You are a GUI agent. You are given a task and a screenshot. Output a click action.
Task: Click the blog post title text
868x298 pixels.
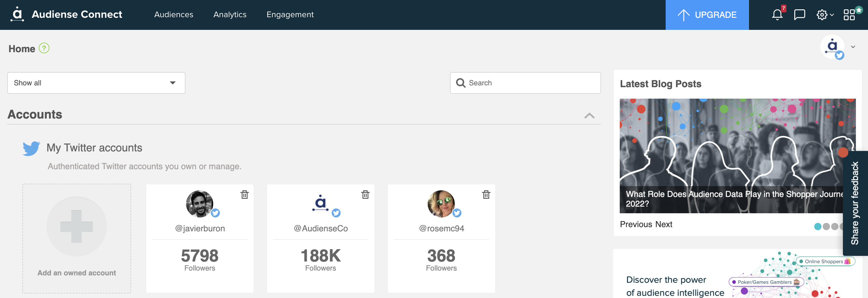click(x=734, y=199)
